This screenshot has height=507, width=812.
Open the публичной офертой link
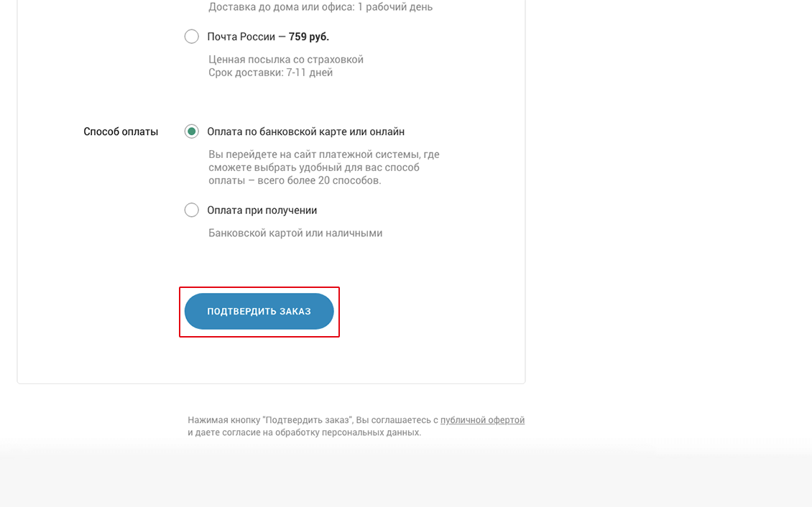click(x=482, y=420)
